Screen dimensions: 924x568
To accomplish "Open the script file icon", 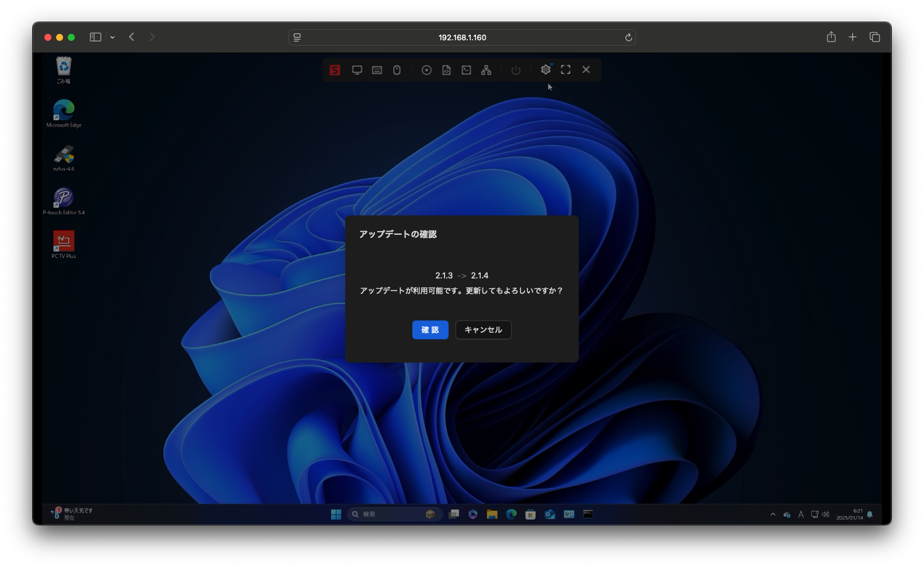I will 446,70.
